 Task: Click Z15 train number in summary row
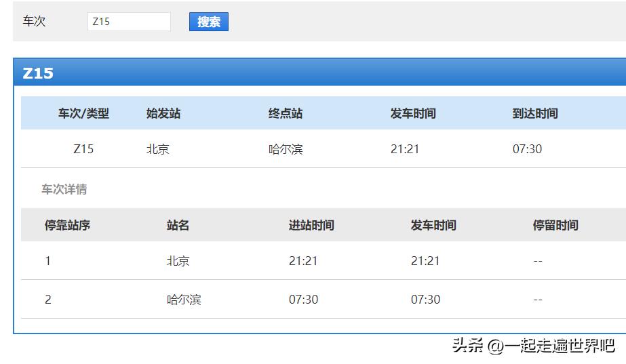(83, 149)
